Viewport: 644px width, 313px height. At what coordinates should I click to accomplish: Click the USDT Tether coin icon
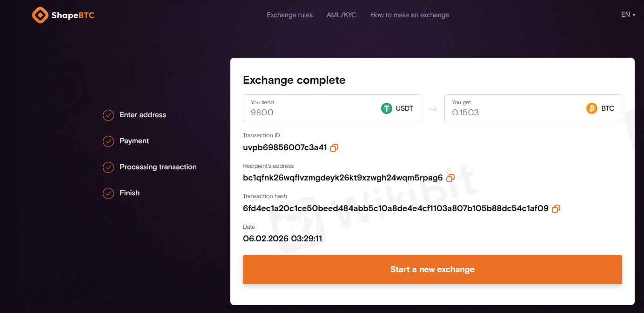click(387, 108)
